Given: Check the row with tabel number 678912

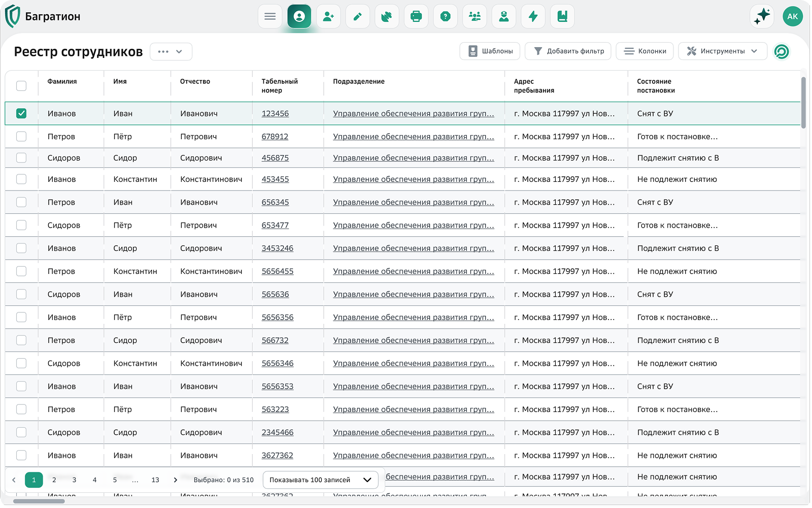Looking at the screenshot, I should (x=21, y=136).
